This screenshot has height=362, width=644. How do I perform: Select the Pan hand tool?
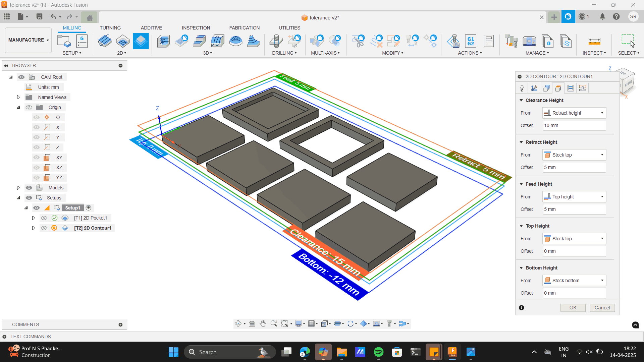[263, 323]
